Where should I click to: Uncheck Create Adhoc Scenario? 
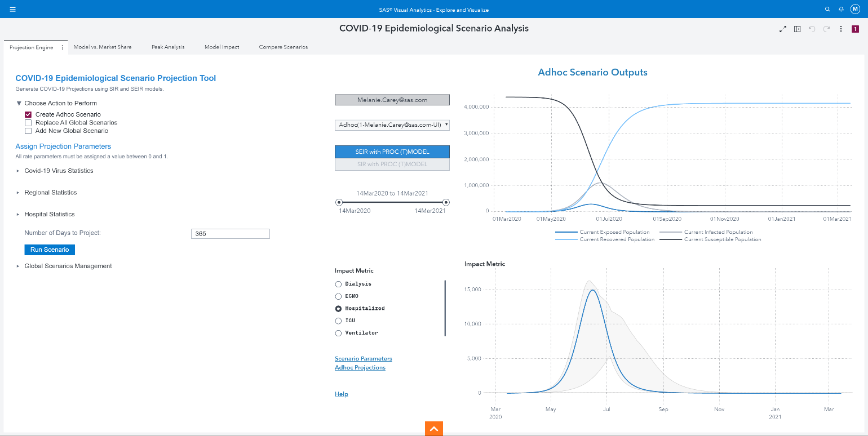28,114
